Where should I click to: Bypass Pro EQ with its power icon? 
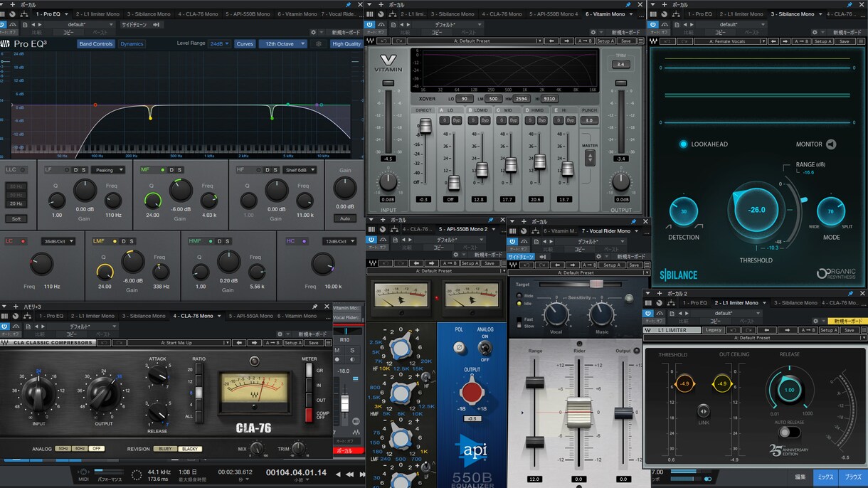click(x=3, y=23)
